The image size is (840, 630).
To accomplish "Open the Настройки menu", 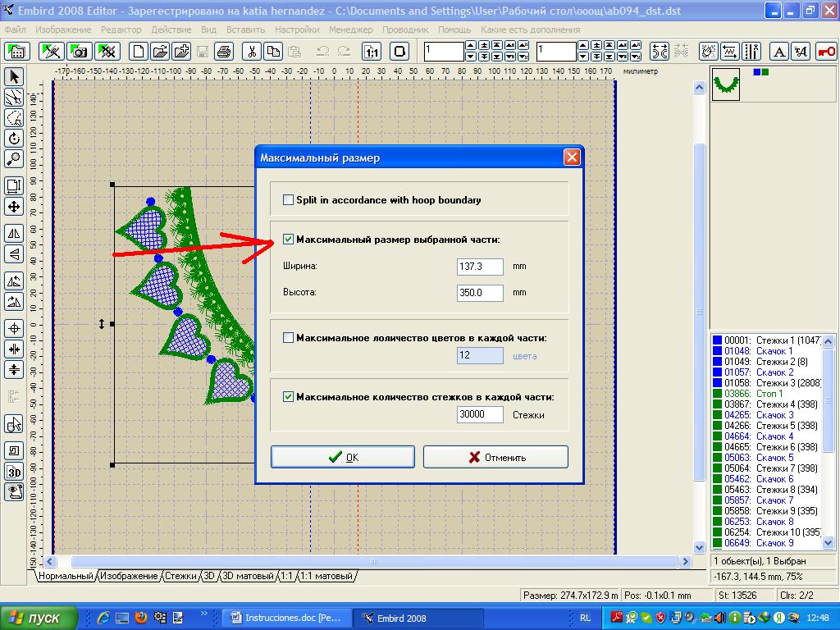I will tap(297, 30).
